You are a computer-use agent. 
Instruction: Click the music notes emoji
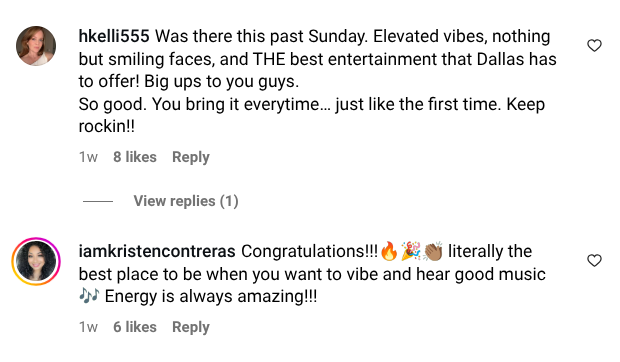pos(89,296)
